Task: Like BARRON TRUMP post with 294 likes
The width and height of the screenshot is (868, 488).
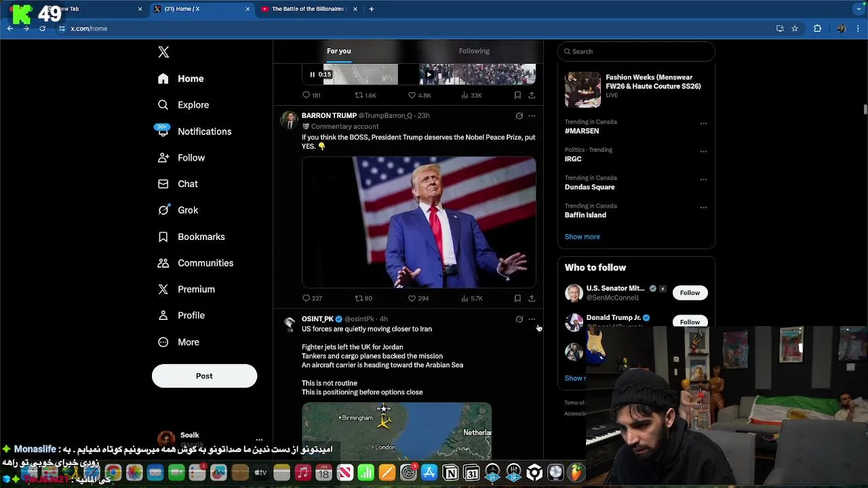Action: [418, 298]
